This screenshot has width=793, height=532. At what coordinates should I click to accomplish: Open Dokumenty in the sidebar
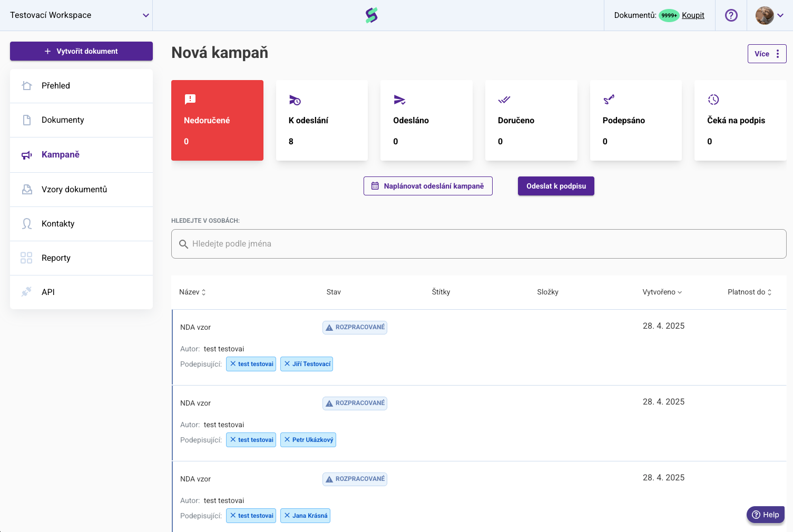click(x=63, y=120)
